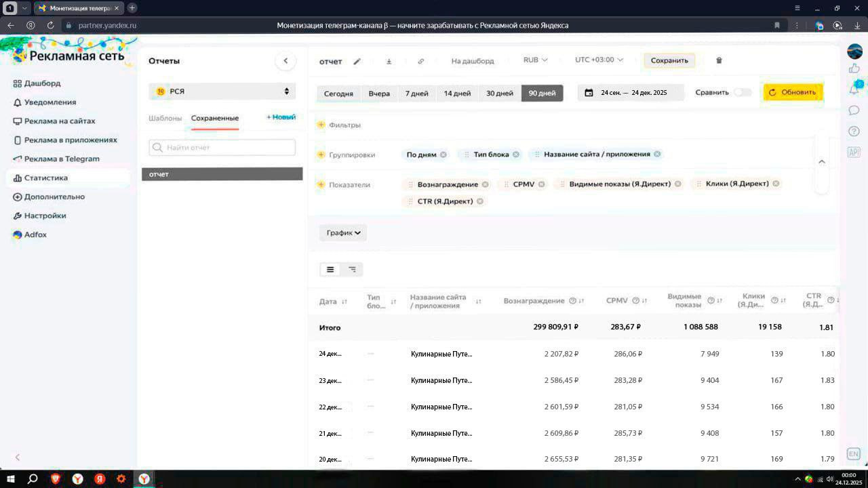Image resolution: width=868 pixels, height=488 pixels.
Task: Click the Найти отчет search field
Action: click(222, 148)
